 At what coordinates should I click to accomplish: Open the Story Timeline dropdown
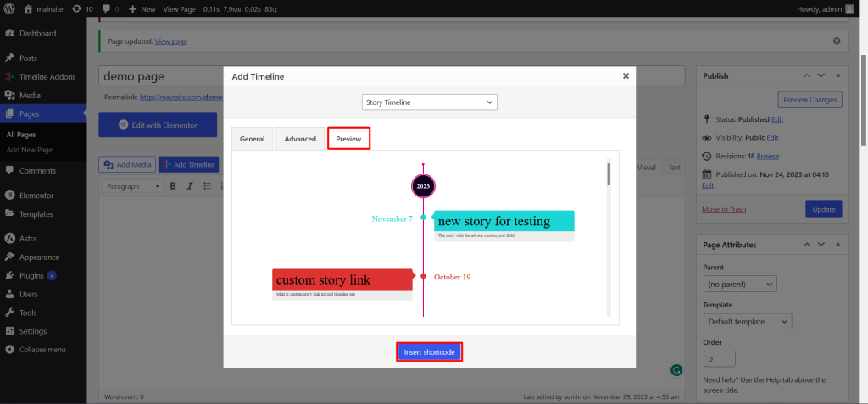pyautogui.click(x=429, y=102)
